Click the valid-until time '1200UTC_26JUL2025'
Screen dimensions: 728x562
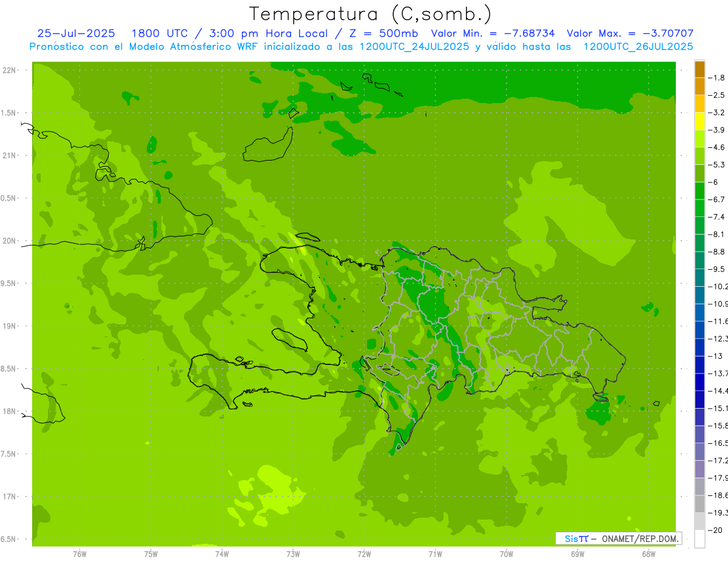click(x=638, y=47)
